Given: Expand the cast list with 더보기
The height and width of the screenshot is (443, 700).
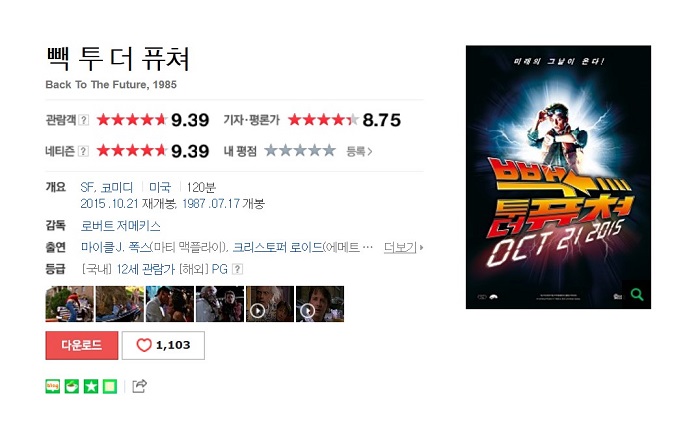Looking at the screenshot, I should click(x=403, y=247).
